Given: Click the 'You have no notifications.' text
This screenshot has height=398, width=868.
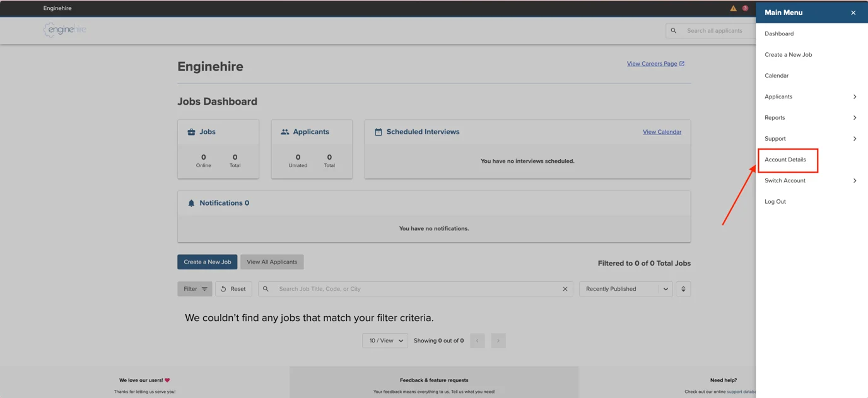Looking at the screenshot, I should click(434, 228).
